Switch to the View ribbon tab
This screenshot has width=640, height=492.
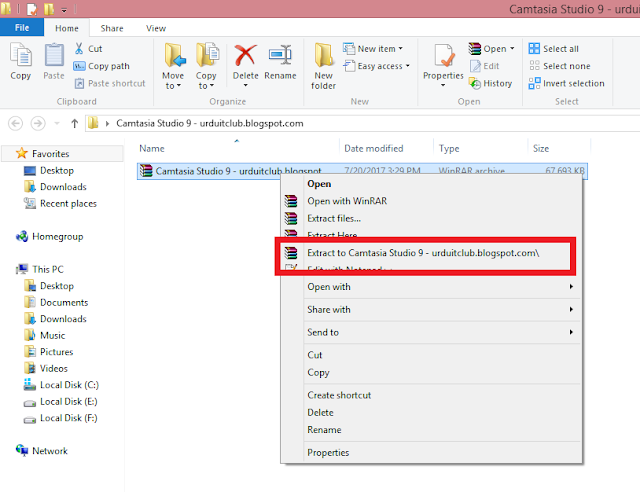point(156,28)
